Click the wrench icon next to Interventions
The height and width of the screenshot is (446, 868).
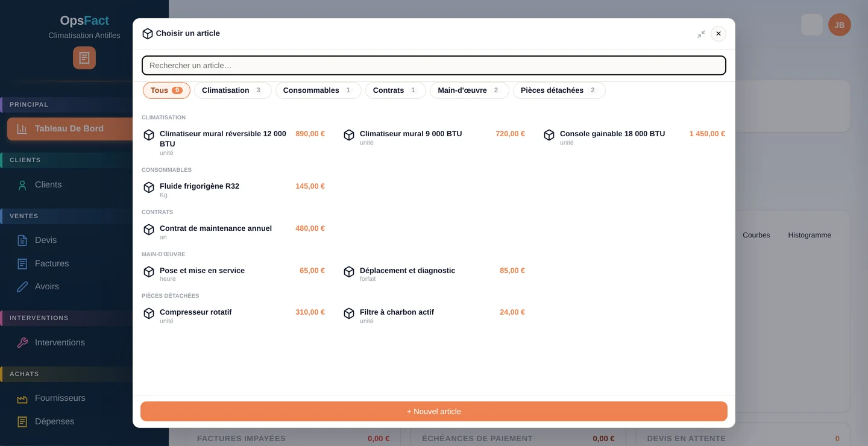point(22,343)
